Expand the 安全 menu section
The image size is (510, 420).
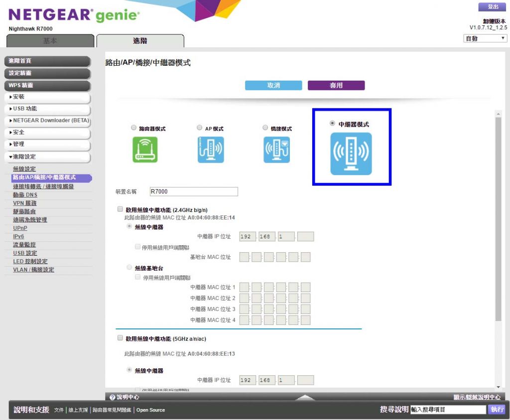click(47, 132)
